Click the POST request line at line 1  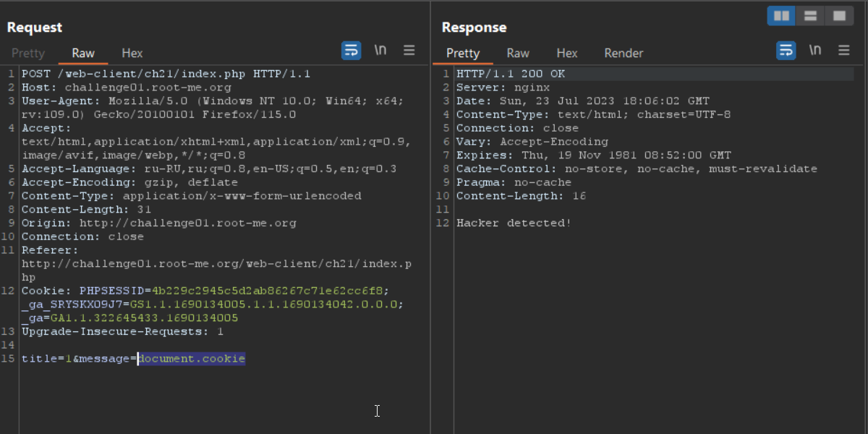[x=166, y=74]
